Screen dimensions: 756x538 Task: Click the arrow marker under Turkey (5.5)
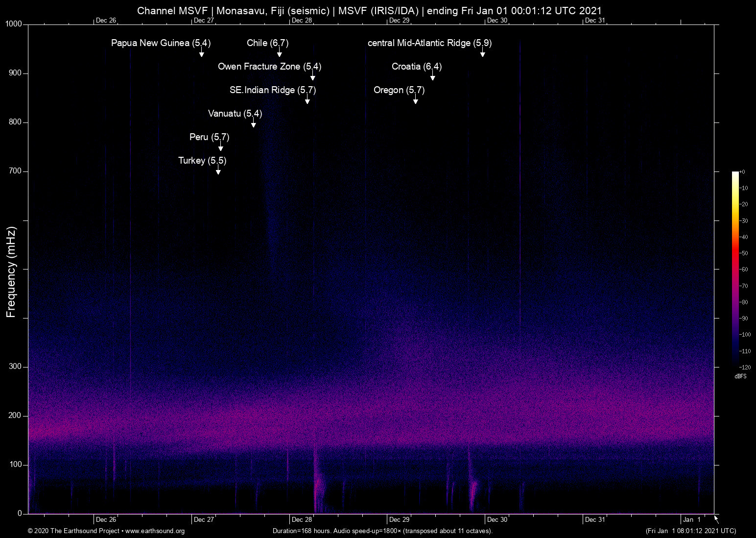click(x=218, y=171)
